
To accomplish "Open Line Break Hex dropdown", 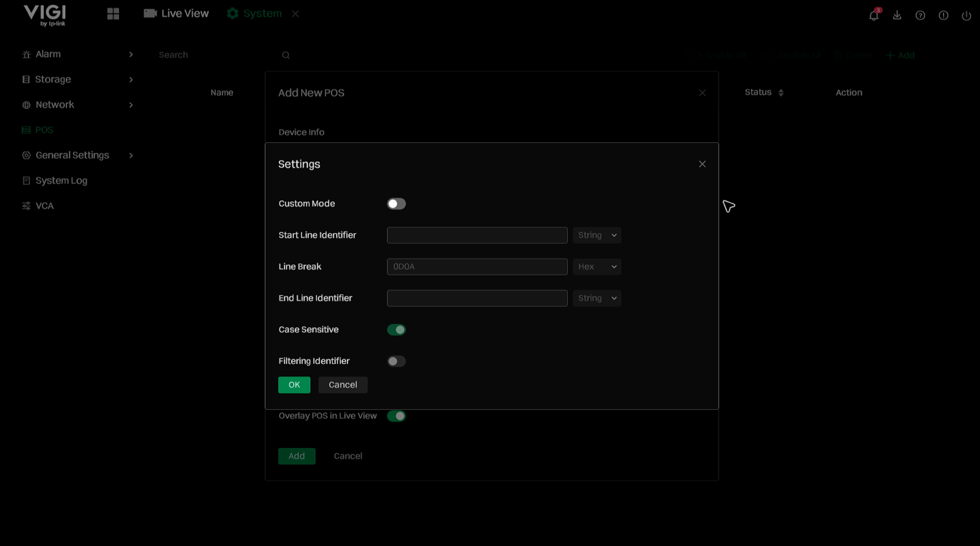I will click(x=597, y=267).
